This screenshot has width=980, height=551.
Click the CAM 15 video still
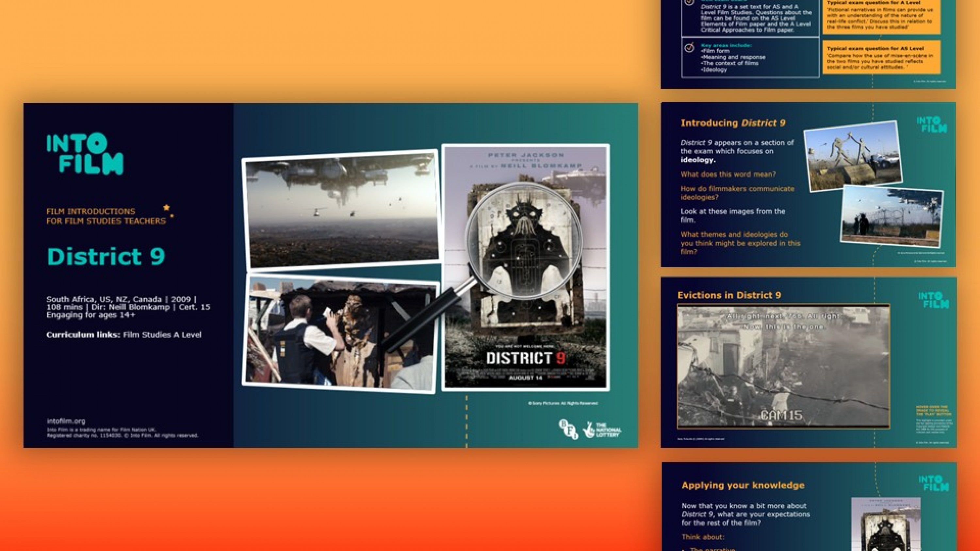tap(783, 366)
